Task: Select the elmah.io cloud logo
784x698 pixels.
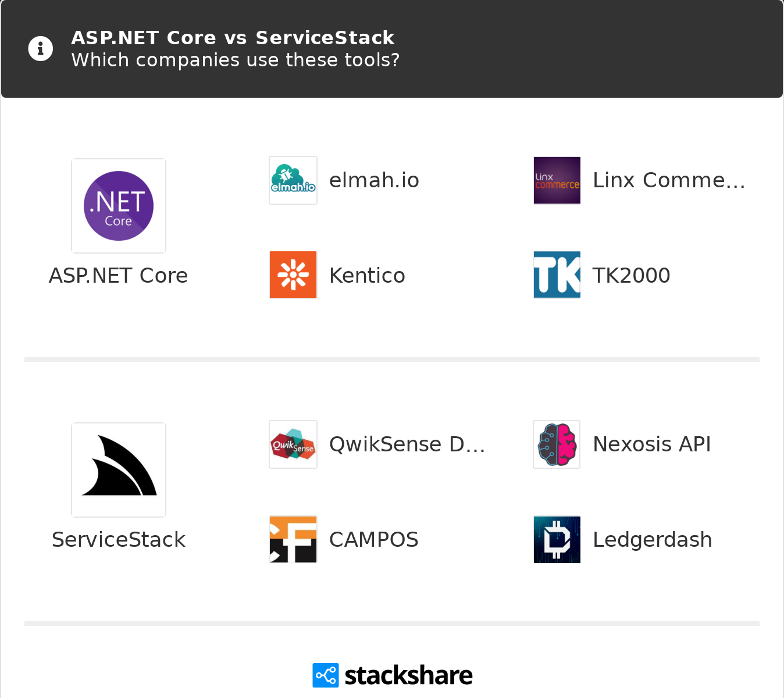Action: pyautogui.click(x=293, y=180)
